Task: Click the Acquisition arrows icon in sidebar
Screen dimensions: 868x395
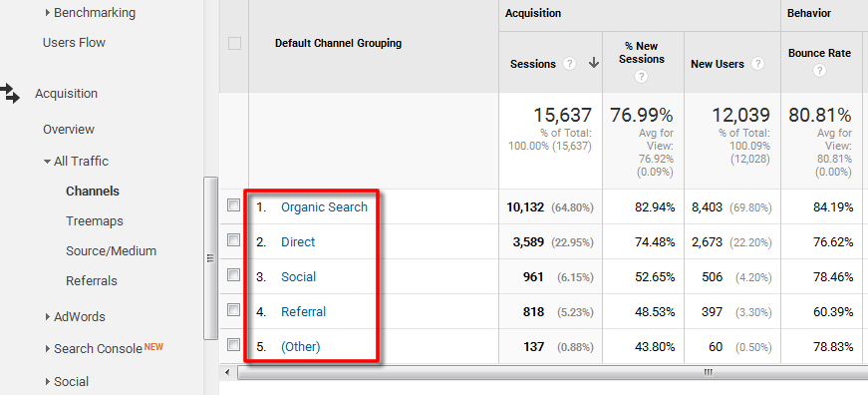Action: (x=9, y=93)
